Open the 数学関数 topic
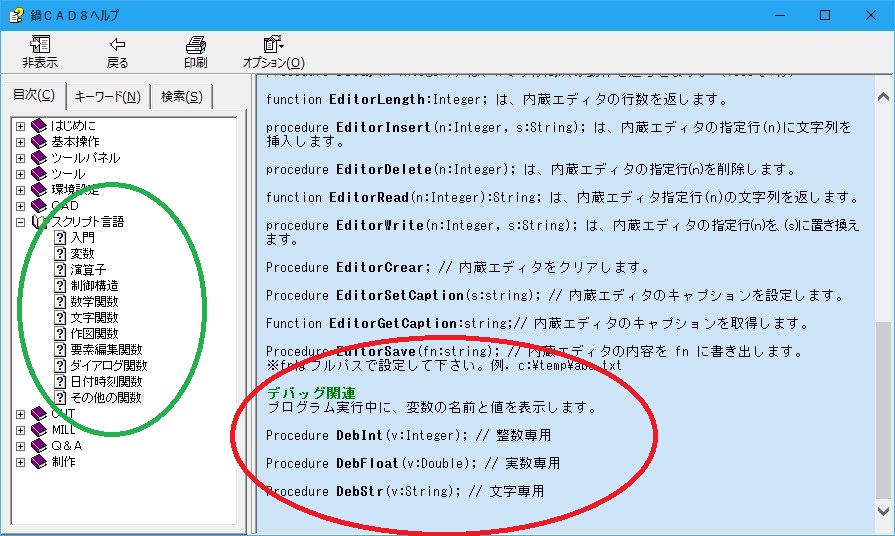The width and height of the screenshot is (895, 536). pyautogui.click(x=95, y=301)
